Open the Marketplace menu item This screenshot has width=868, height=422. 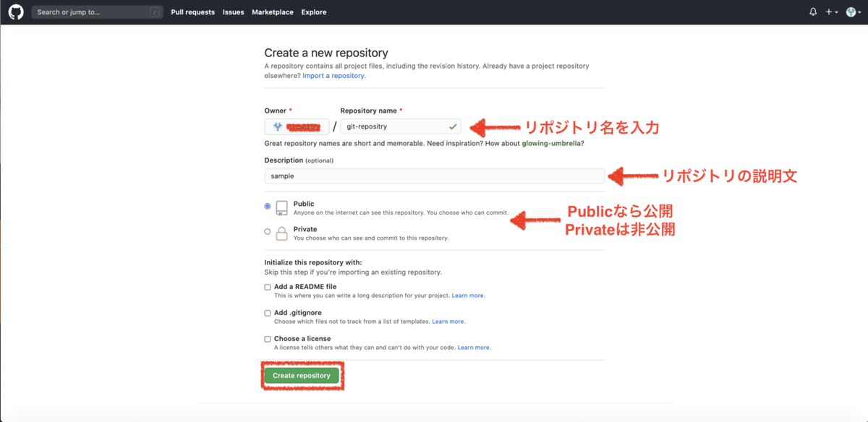pos(272,12)
